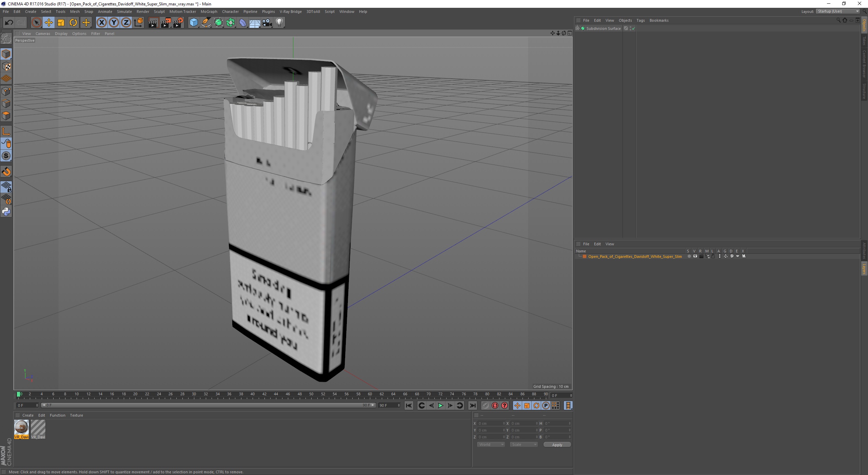Viewport: 868px width, 475px height.
Task: Open viewport Display menu
Action: pos(61,34)
